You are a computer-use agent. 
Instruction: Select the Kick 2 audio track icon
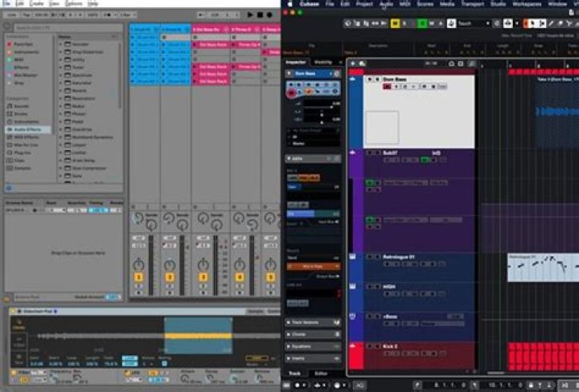(x=353, y=346)
